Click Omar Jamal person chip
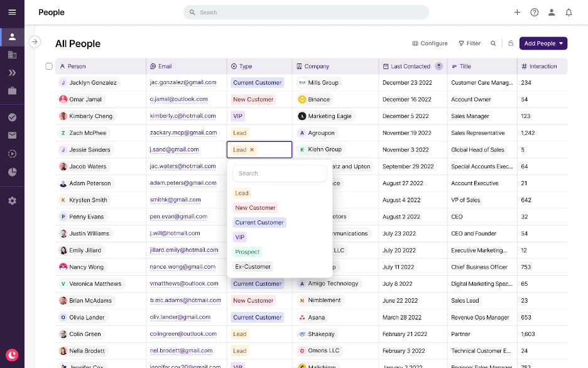 click(x=80, y=99)
